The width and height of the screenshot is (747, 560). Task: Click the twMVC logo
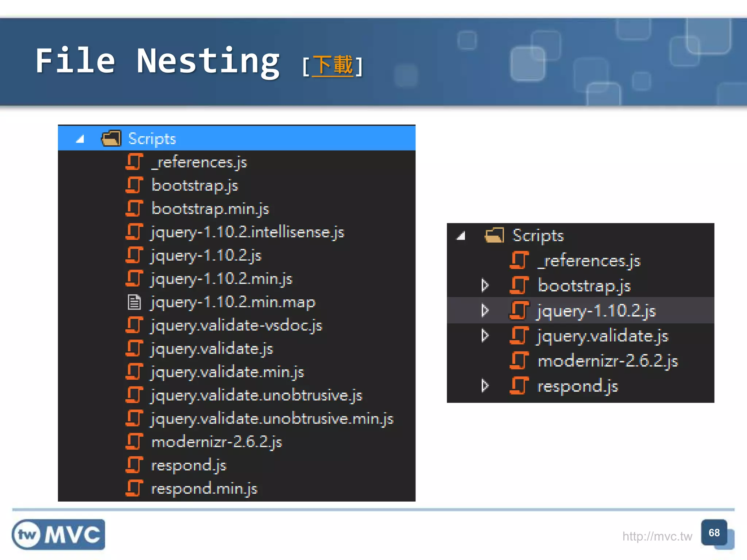tap(58, 534)
